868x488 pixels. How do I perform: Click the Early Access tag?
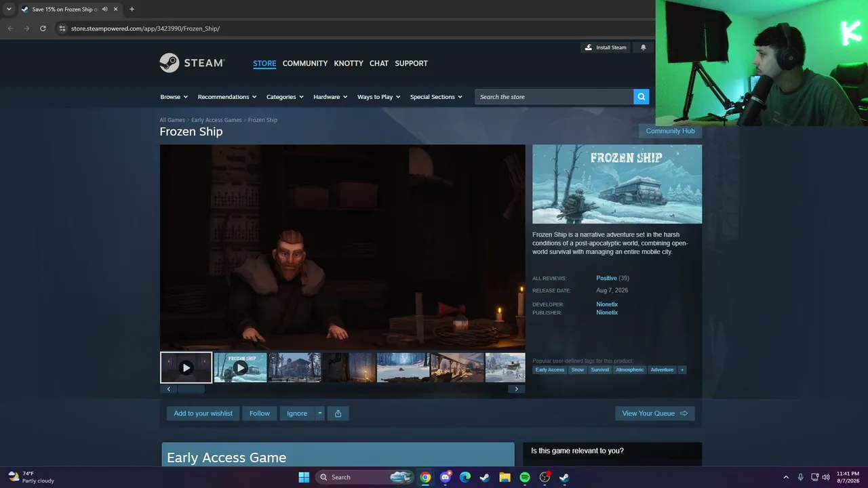(550, 370)
